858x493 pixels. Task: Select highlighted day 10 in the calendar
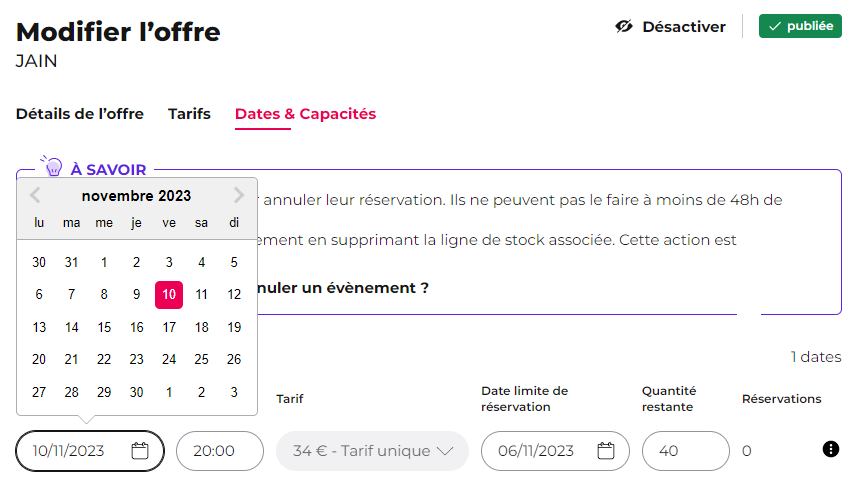click(169, 294)
